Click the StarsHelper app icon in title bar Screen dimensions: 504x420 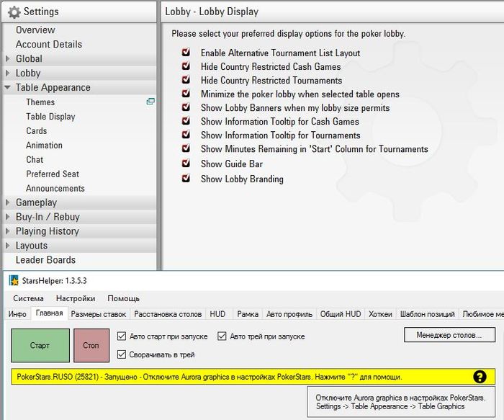point(14,280)
